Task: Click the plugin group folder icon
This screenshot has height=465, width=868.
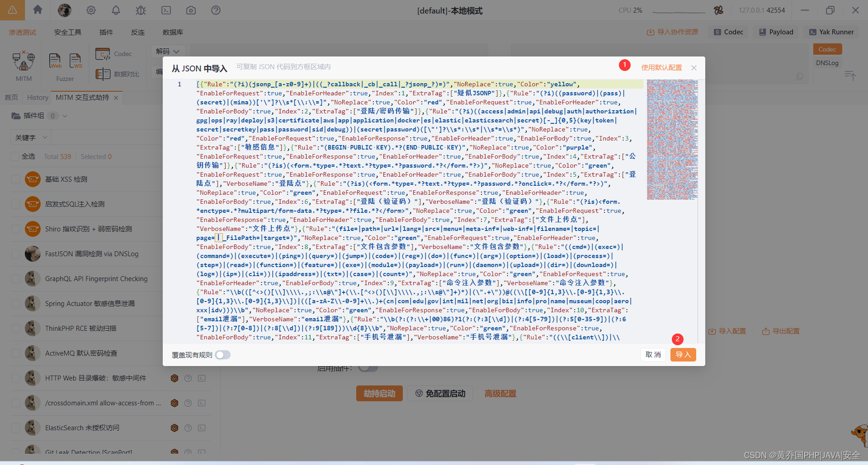Action: pos(16,116)
